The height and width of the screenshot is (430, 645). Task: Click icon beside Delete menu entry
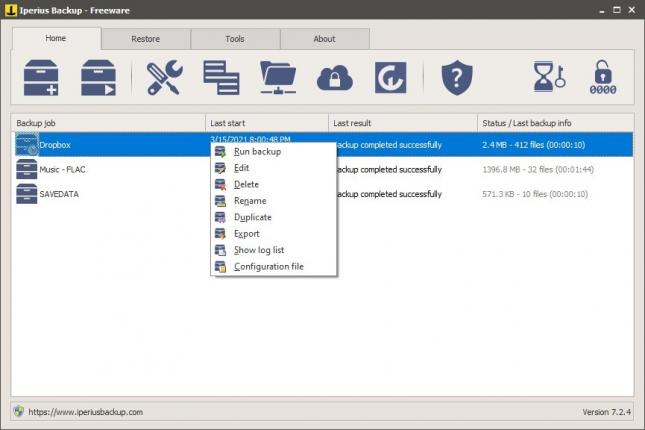pyautogui.click(x=220, y=184)
